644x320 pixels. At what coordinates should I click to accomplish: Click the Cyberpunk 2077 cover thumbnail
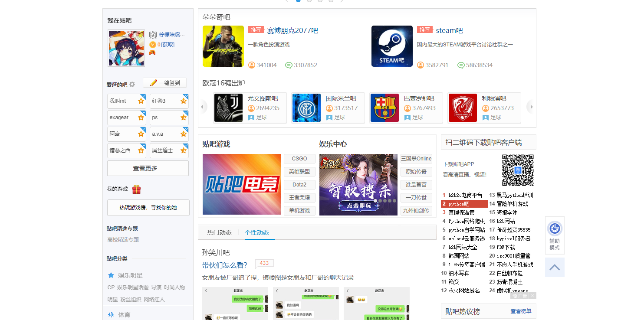coord(223,46)
